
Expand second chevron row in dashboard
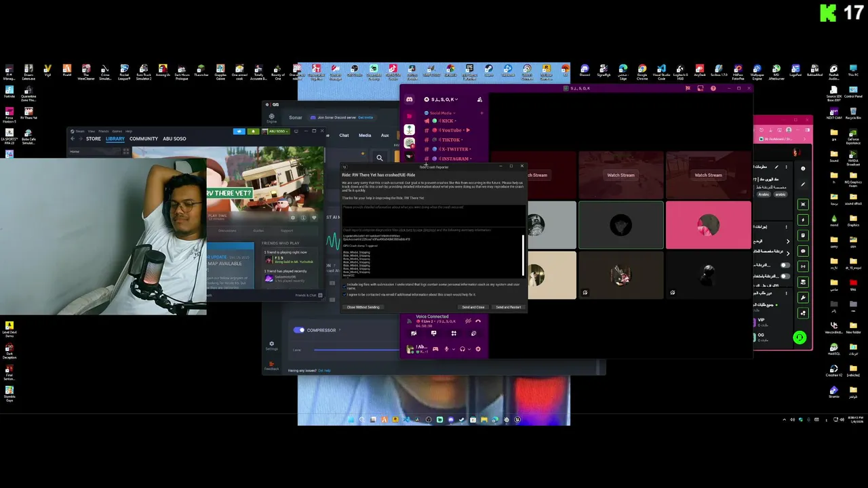click(x=787, y=255)
